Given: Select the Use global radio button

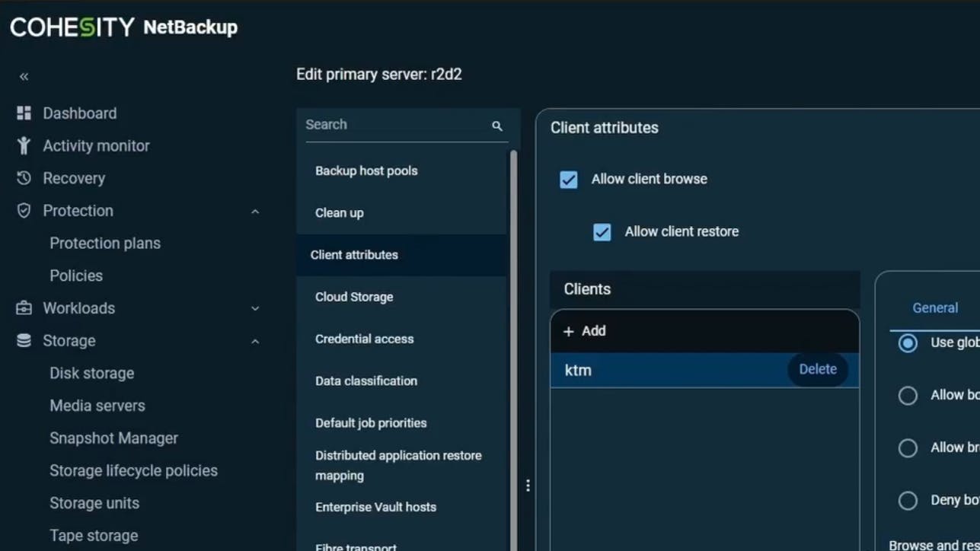Looking at the screenshot, I should click(x=908, y=343).
